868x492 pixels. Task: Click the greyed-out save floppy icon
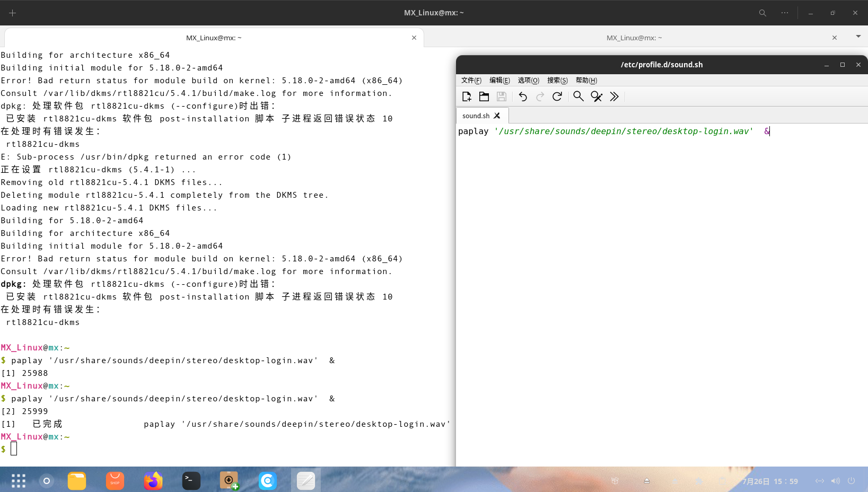pyautogui.click(x=502, y=96)
